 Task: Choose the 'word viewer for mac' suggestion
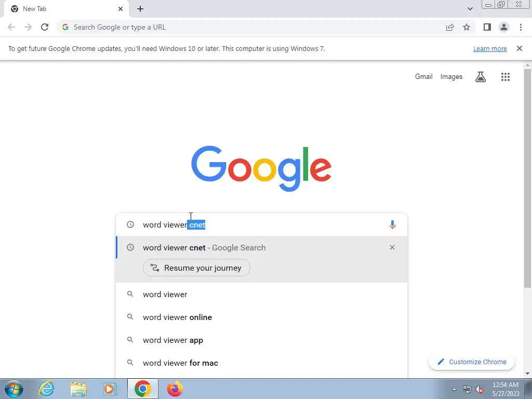pos(261,363)
